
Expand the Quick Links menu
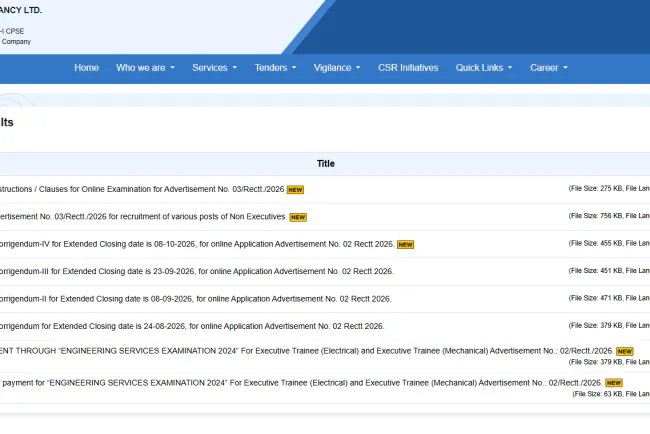coord(484,68)
